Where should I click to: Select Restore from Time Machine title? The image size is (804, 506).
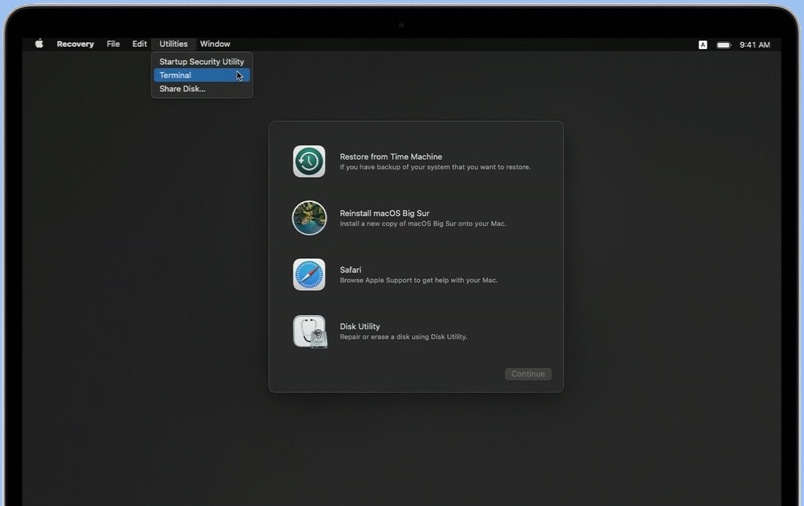391,157
